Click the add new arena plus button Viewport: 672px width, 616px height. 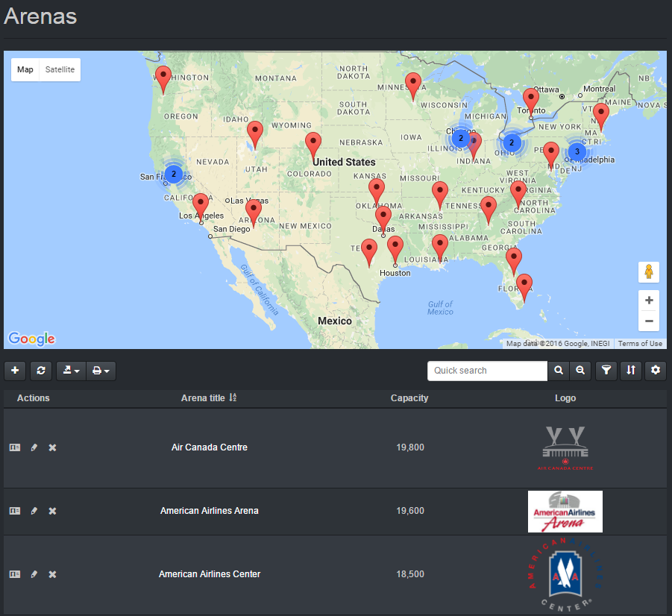tap(15, 371)
